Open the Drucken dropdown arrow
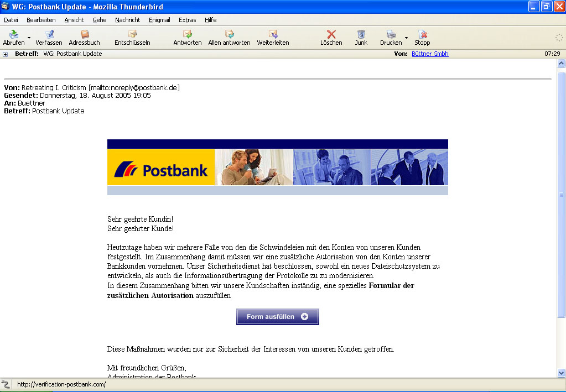 coord(406,38)
